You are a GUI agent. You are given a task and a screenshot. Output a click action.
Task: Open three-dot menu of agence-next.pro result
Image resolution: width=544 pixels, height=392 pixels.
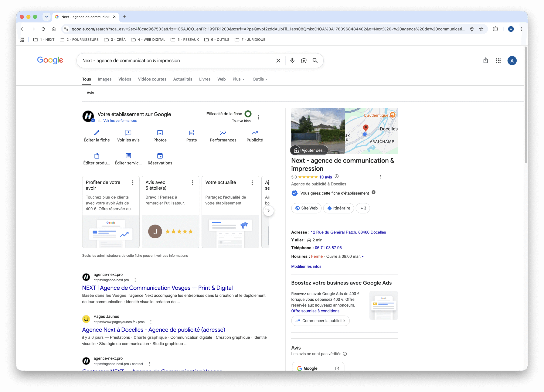[x=135, y=280]
